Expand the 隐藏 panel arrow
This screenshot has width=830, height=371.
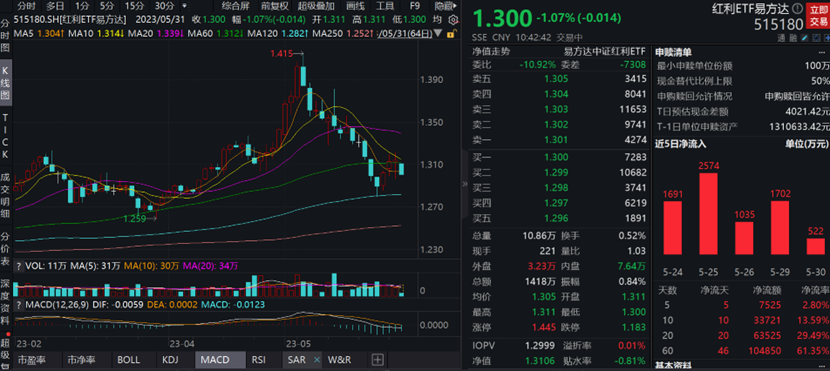click(x=445, y=6)
